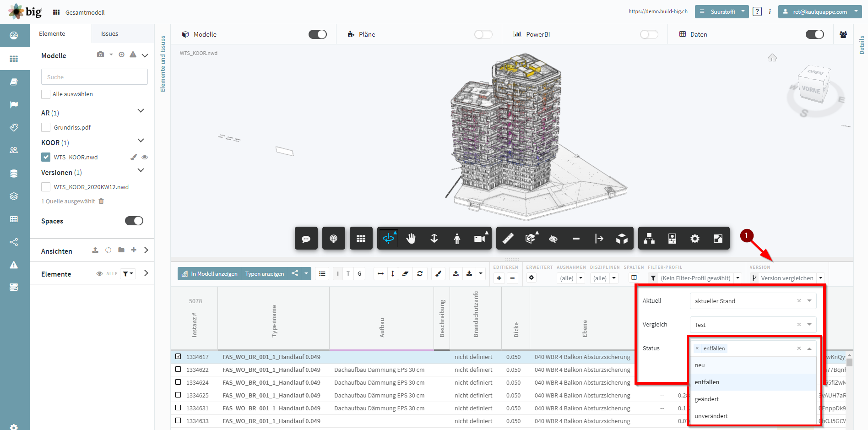Select 'neu' status option
The height and width of the screenshot is (430, 868).
tap(753, 365)
